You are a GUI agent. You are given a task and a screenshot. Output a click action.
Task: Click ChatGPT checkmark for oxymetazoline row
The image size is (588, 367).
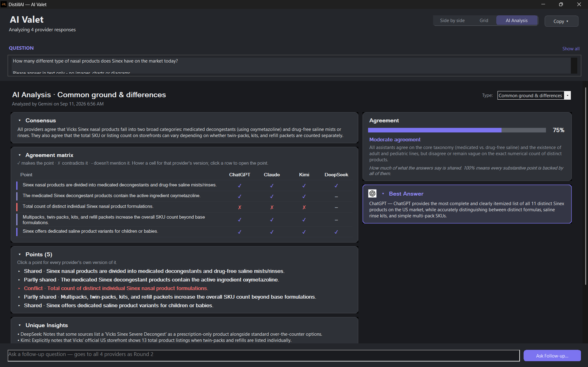(x=240, y=196)
